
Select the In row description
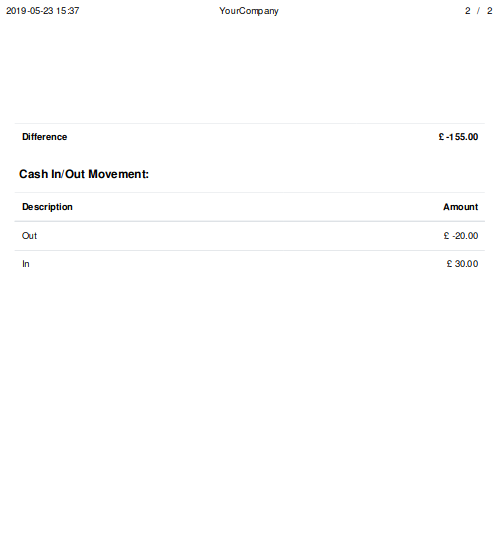tap(26, 264)
